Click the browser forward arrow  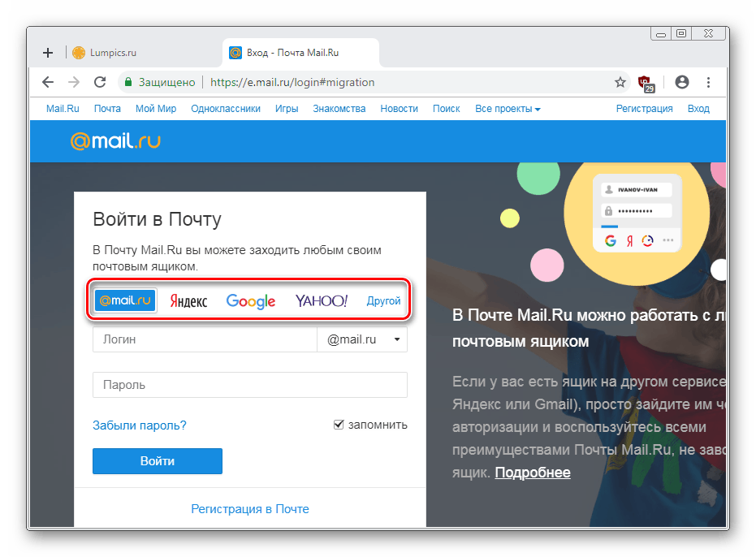tap(74, 82)
